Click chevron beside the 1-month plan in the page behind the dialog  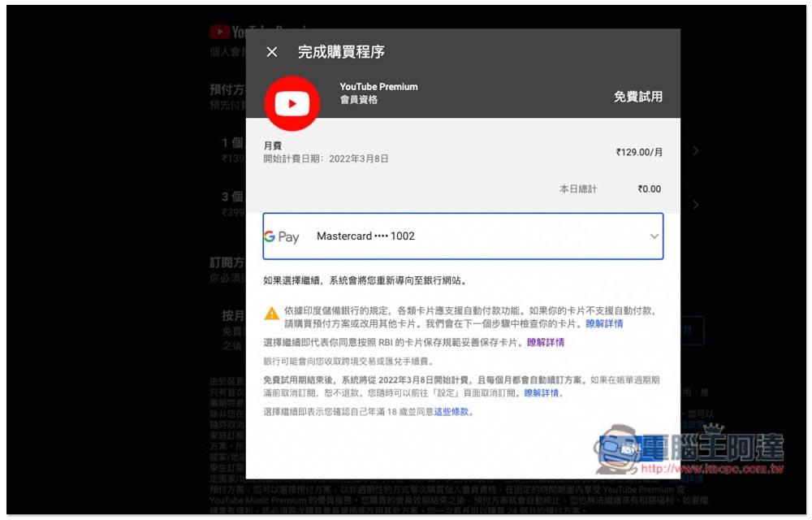click(696, 150)
